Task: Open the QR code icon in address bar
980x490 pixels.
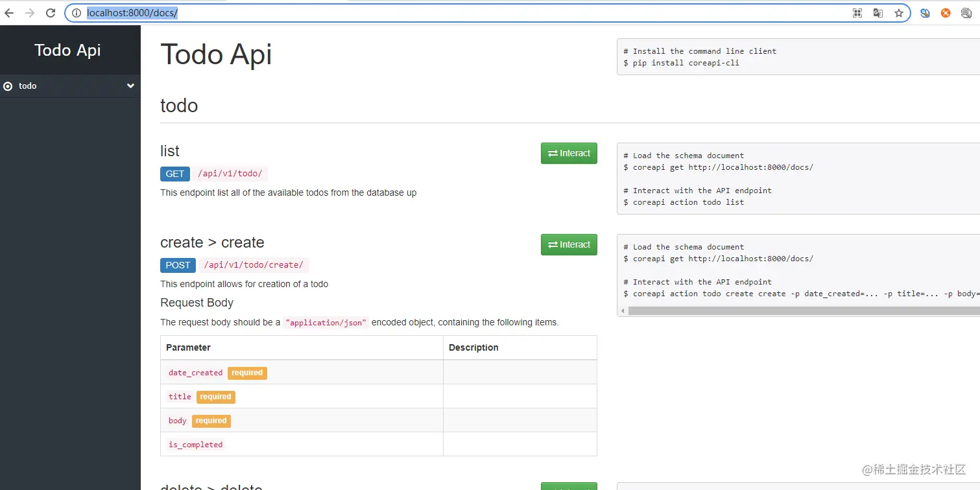Action: [857, 13]
